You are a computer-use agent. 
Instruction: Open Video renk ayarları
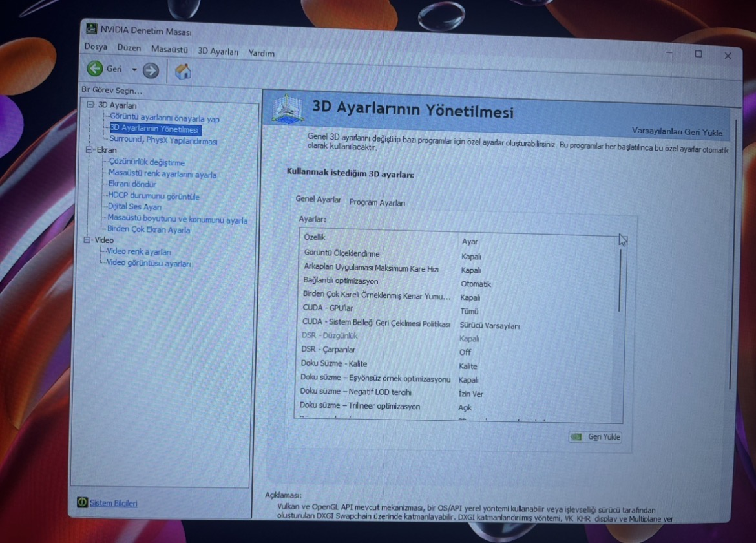[138, 251]
